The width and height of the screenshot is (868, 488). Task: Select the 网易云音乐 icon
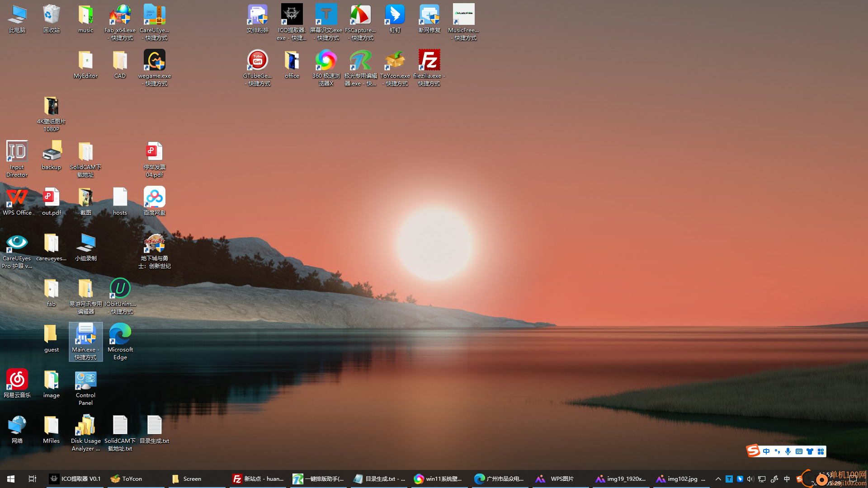click(x=17, y=384)
